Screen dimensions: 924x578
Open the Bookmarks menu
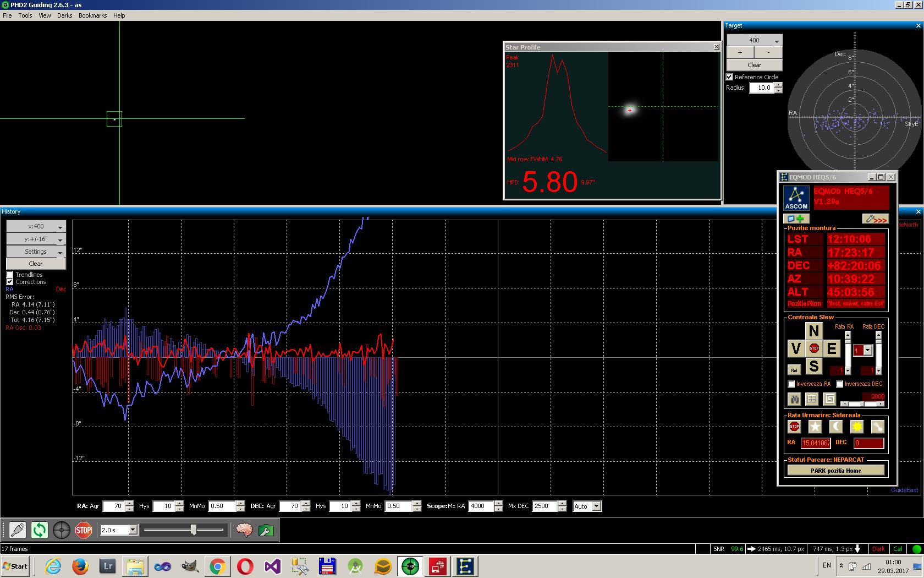pyautogui.click(x=92, y=15)
